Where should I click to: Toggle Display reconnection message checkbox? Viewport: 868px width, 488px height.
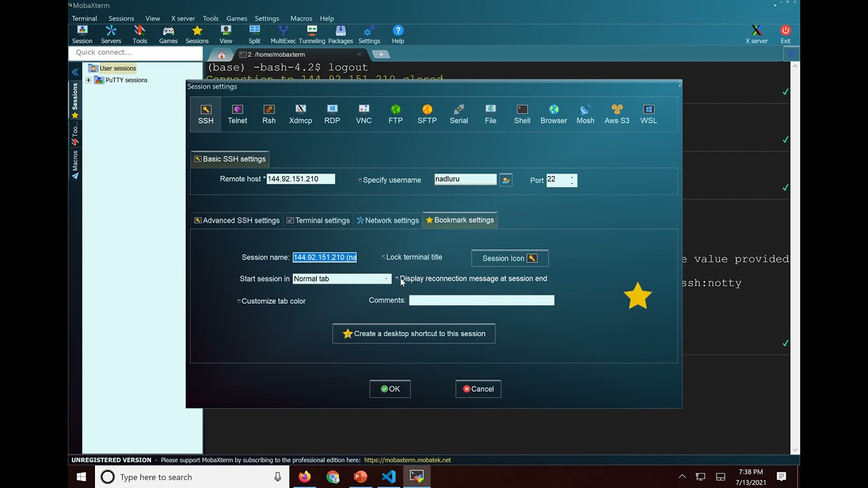[x=397, y=279]
